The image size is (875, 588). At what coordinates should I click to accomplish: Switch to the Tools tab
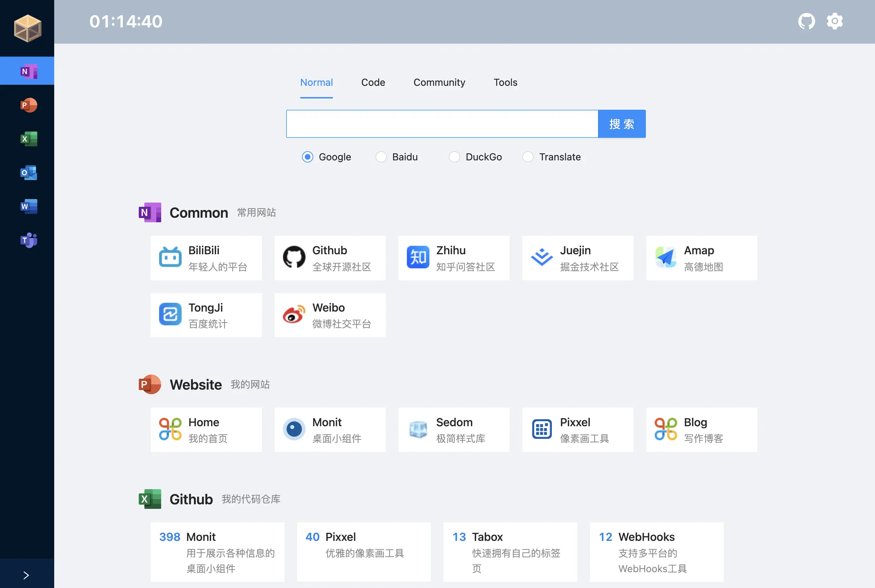pos(505,83)
